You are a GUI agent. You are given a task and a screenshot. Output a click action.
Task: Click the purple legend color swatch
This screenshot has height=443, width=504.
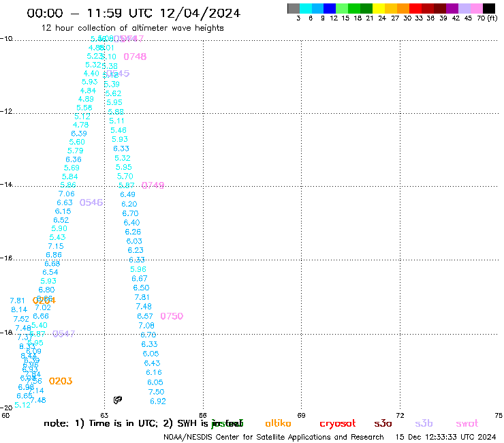(x=452, y=8)
